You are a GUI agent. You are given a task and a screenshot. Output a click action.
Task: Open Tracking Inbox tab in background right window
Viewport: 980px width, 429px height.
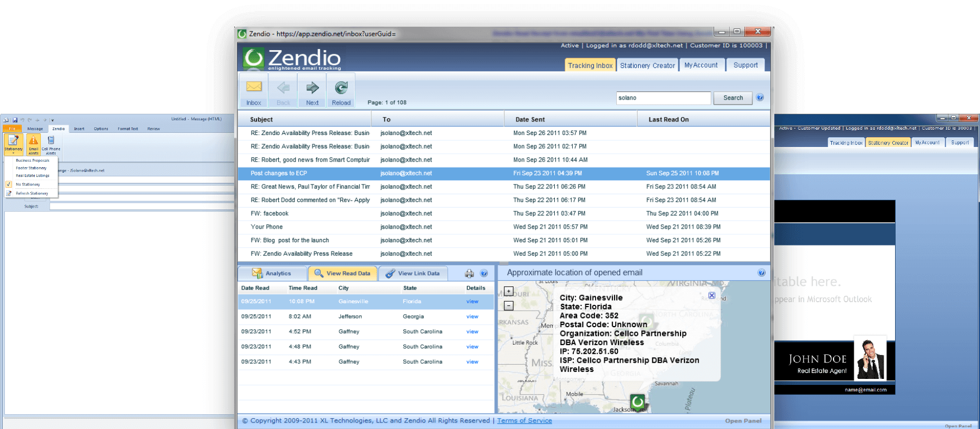point(846,143)
